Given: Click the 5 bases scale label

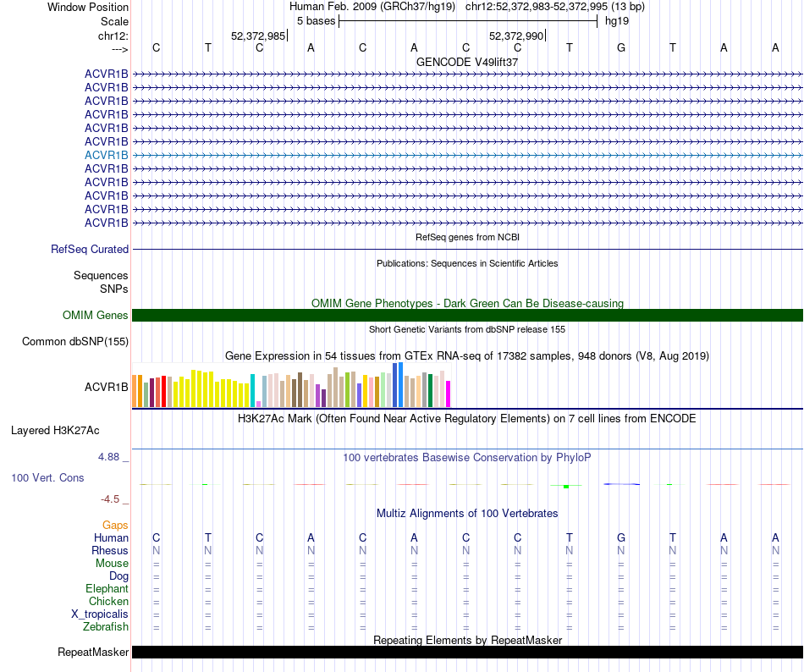Looking at the screenshot, I should [x=316, y=21].
